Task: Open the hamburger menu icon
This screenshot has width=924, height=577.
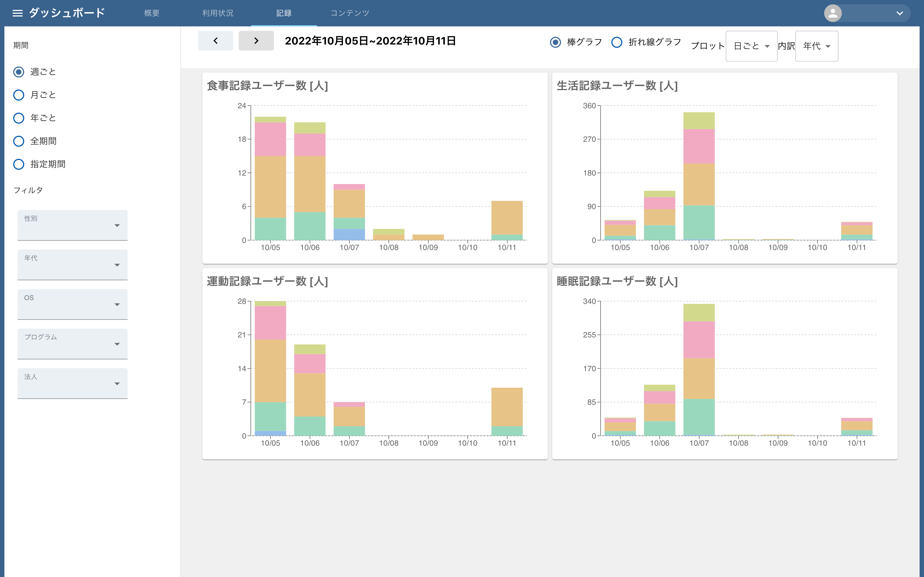Action: [18, 13]
